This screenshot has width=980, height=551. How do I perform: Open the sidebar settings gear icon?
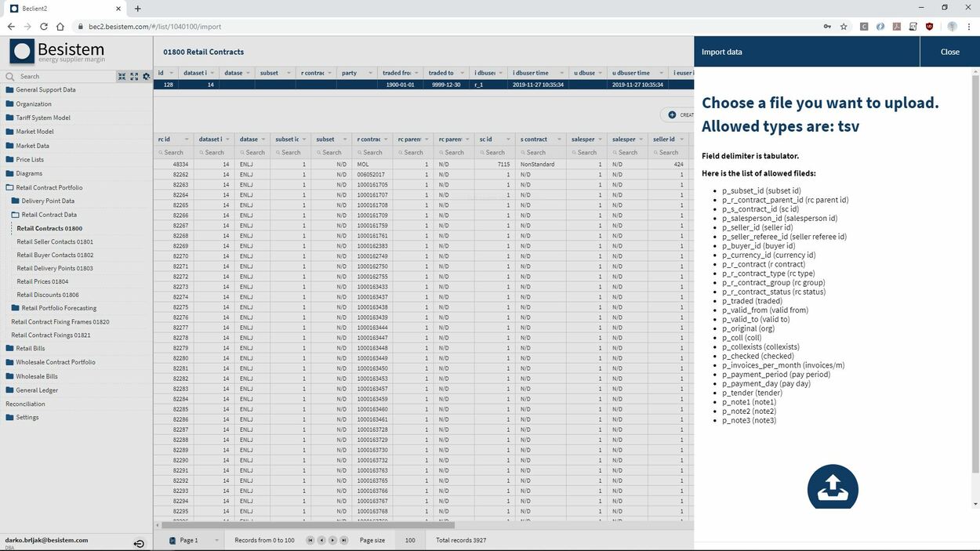point(147,76)
